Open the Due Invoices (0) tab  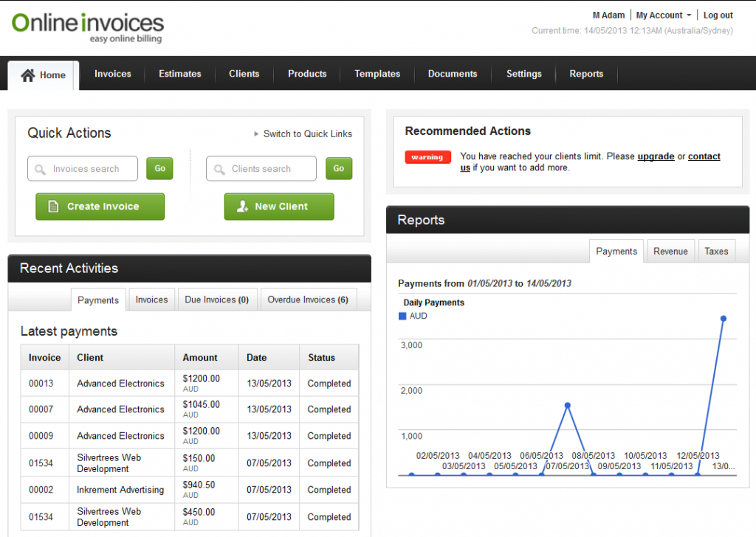click(x=217, y=299)
